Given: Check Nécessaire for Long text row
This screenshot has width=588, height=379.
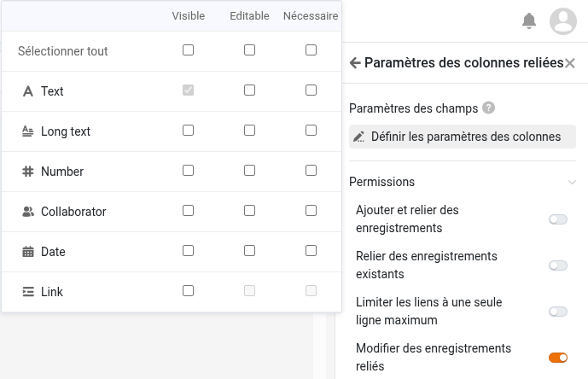Looking at the screenshot, I should click(x=311, y=131).
